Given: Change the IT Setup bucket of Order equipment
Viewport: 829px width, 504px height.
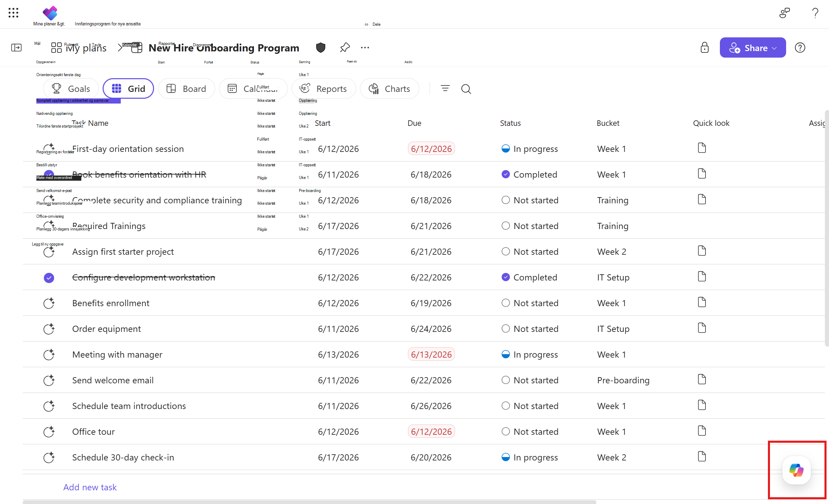Looking at the screenshot, I should point(613,329).
